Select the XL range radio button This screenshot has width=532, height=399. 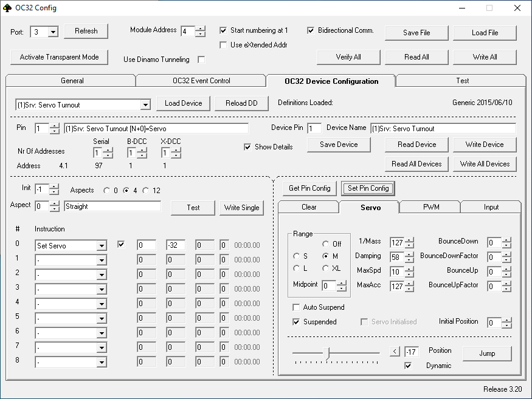[x=325, y=268]
